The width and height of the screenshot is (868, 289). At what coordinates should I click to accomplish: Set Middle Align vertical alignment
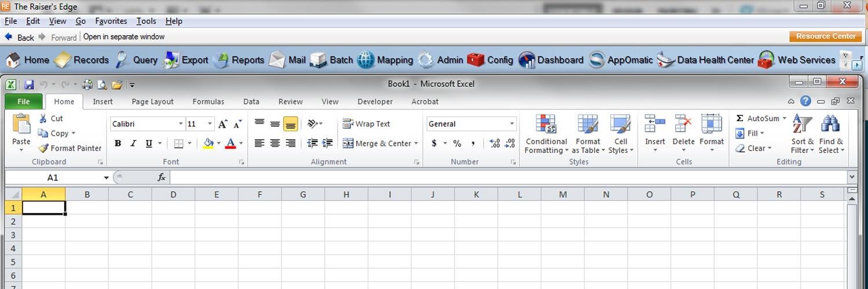pyautogui.click(x=275, y=123)
